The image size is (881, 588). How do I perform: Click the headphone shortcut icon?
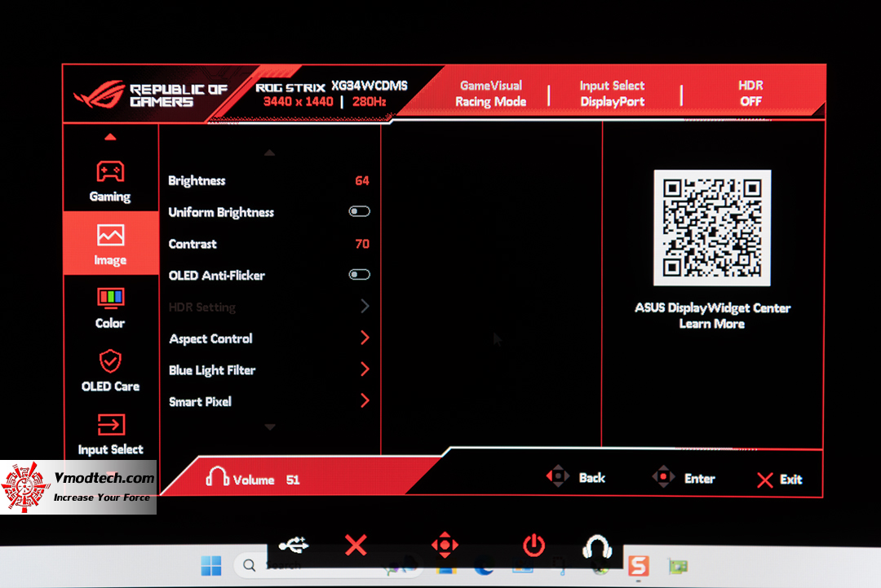pos(596,546)
